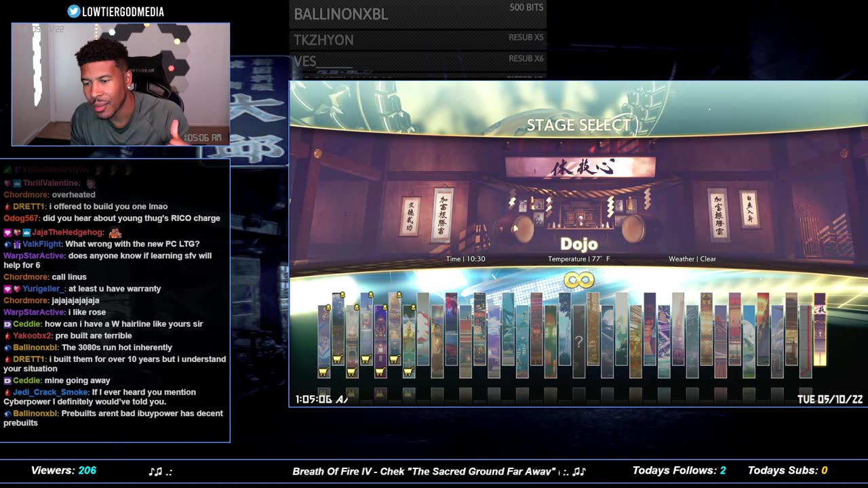The height and width of the screenshot is (488, 868).
Task: Click the 1:05:06 AM webcam timestamp
Action: (203, 138)
